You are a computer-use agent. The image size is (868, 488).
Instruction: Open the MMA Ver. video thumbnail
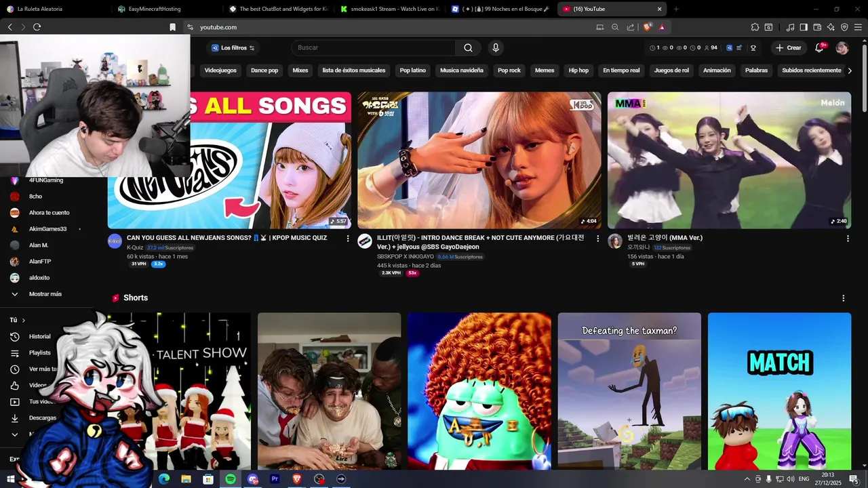pyautogui.click(x=729, y=160)
